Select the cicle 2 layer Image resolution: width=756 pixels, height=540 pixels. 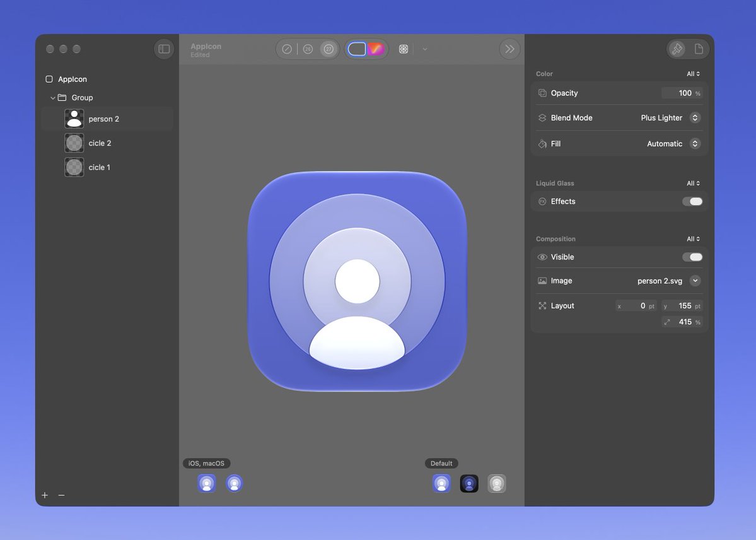tap(107, 143)
